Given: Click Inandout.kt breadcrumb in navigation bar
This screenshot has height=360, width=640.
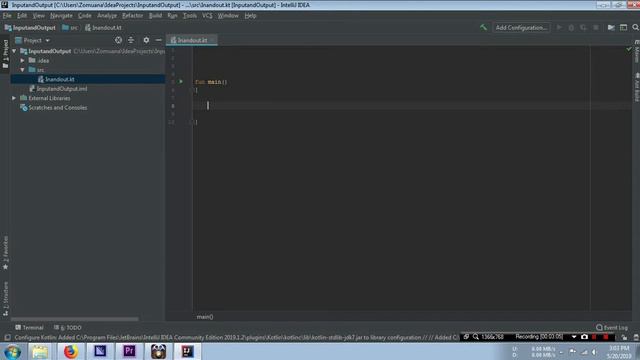Looking at the screenshot, I should pyautogui.click(x=103, y=28).
